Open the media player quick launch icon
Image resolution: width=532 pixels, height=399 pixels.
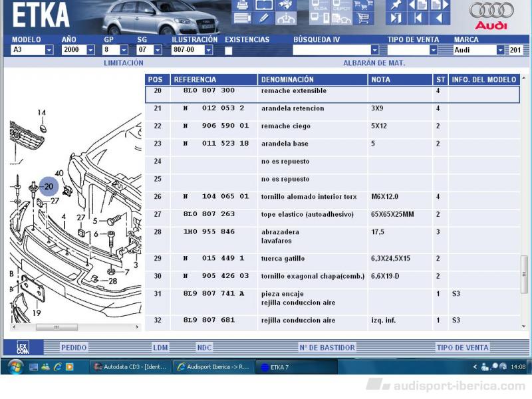tap(70, 367)
